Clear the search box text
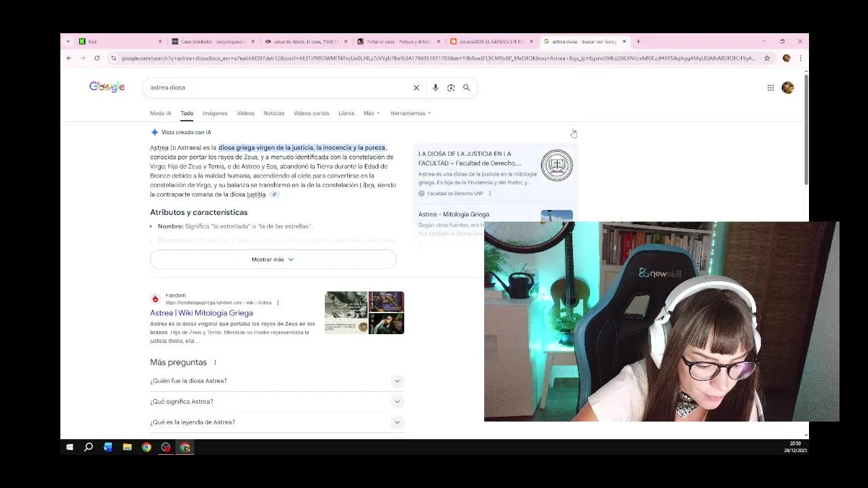Viewport: 868px width, 488px height. (416, 87)
